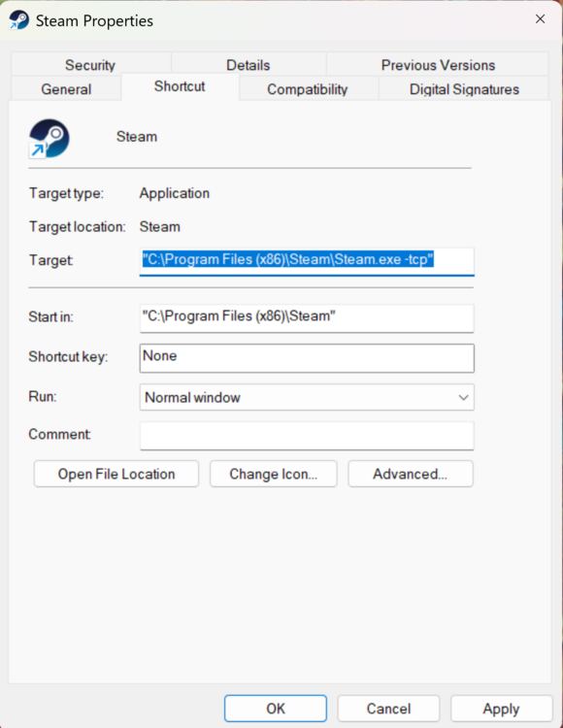Switch to the Security tab
Viewport: 563px width, 728px height.
[90, 64]
